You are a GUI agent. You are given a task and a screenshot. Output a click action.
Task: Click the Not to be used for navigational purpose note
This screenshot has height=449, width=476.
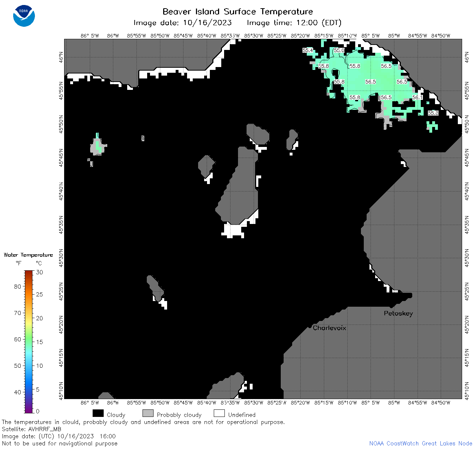59,443
